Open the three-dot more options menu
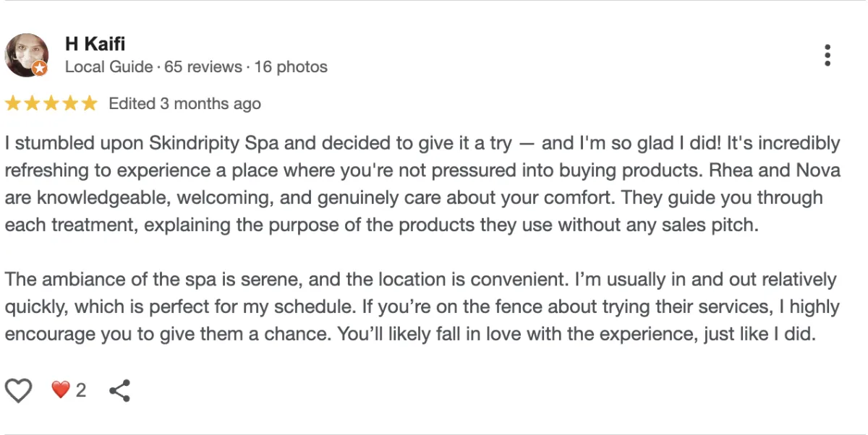Image resolution: width=868 pixels, height=435 pixels. click(827, 55)
